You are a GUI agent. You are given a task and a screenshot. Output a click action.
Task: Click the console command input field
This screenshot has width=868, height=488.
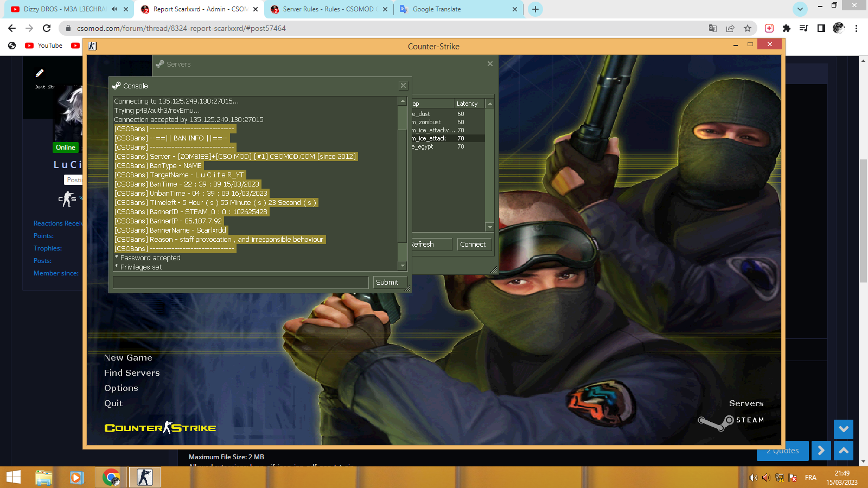point(240,282)
